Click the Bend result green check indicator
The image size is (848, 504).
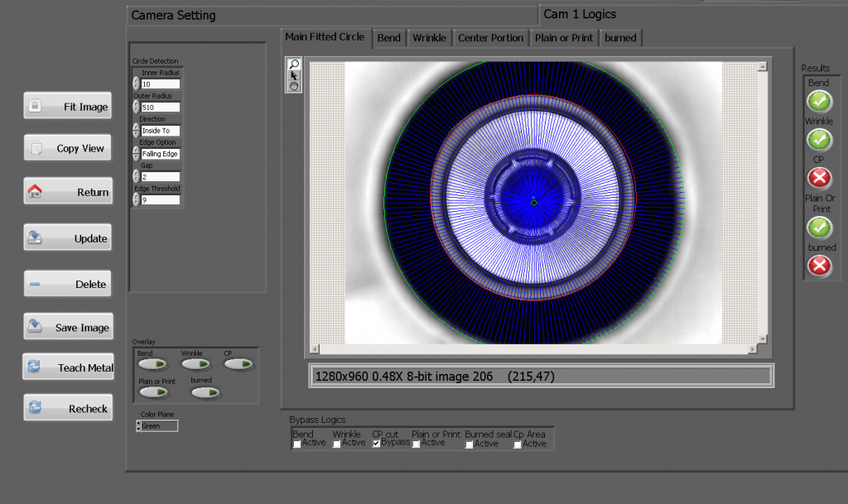click(819, 101)
